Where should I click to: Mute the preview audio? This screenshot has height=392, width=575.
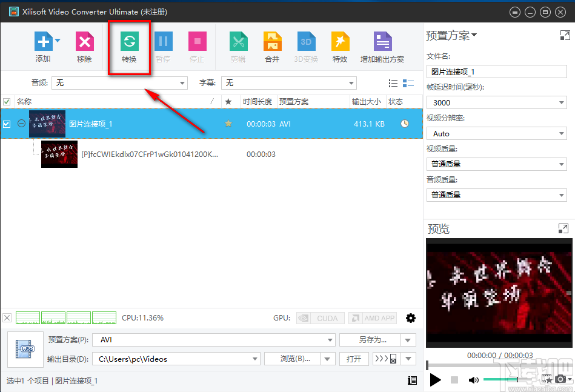pos(474,380)
